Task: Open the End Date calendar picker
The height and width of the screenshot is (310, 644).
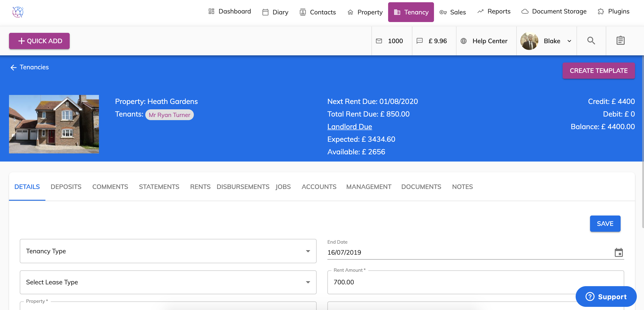Action: coord(619,252)
